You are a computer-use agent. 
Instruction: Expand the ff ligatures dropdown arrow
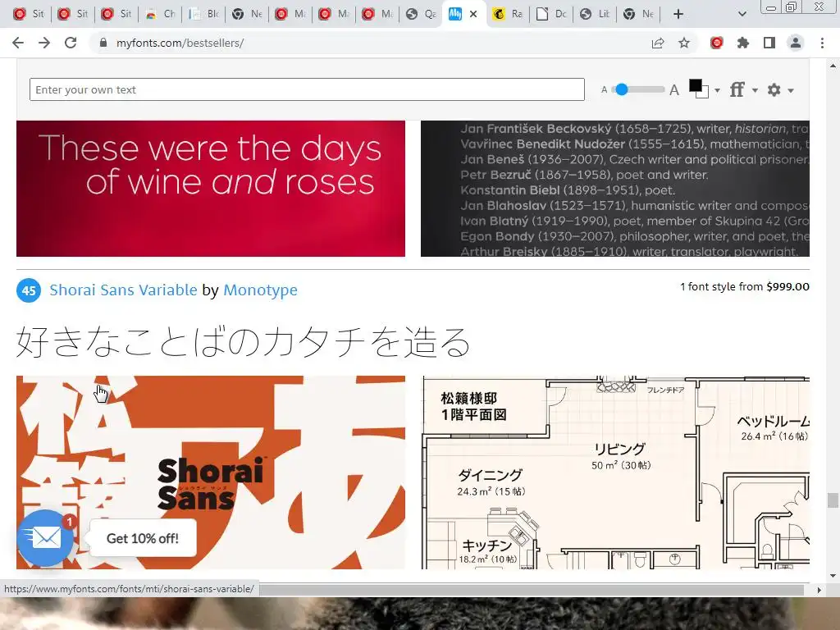755,90
